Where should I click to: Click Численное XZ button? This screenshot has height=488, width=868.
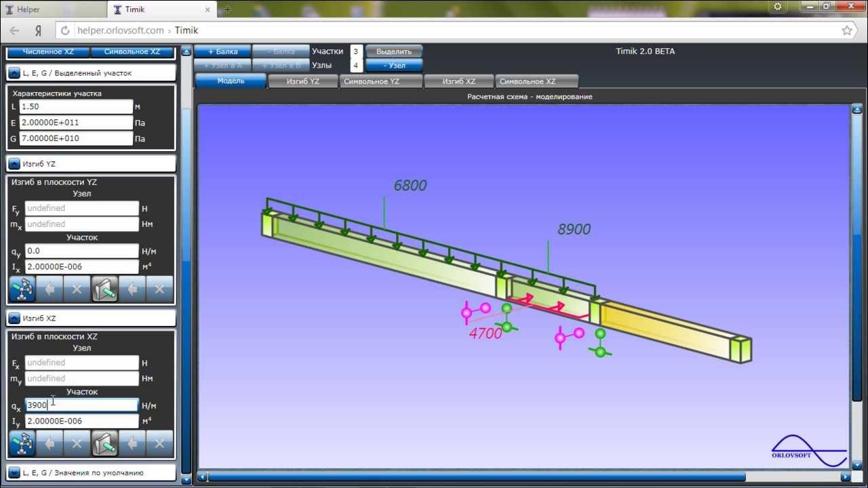pos(48,52)
